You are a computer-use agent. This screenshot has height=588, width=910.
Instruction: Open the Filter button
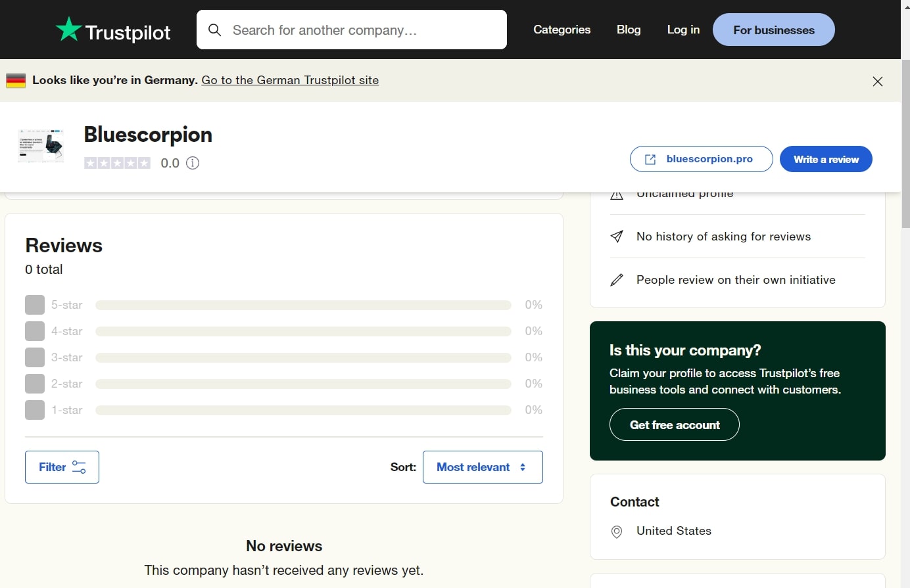click(x=62, y=467)
